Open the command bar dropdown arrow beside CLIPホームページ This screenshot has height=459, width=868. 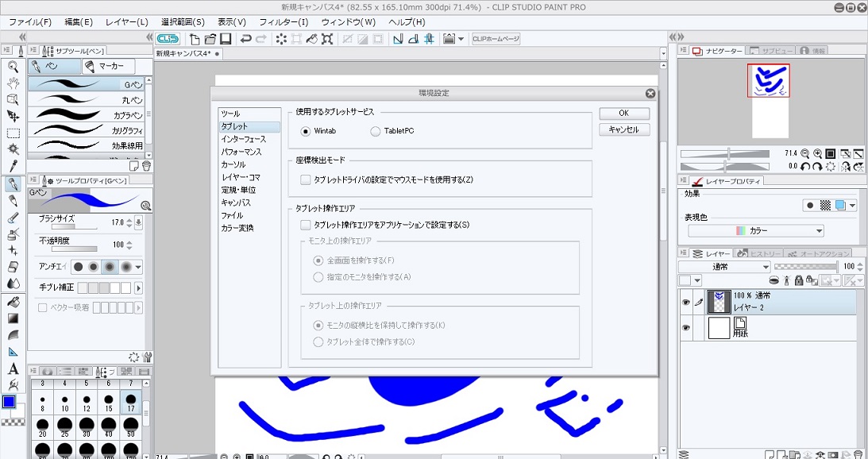pos(461,39)
